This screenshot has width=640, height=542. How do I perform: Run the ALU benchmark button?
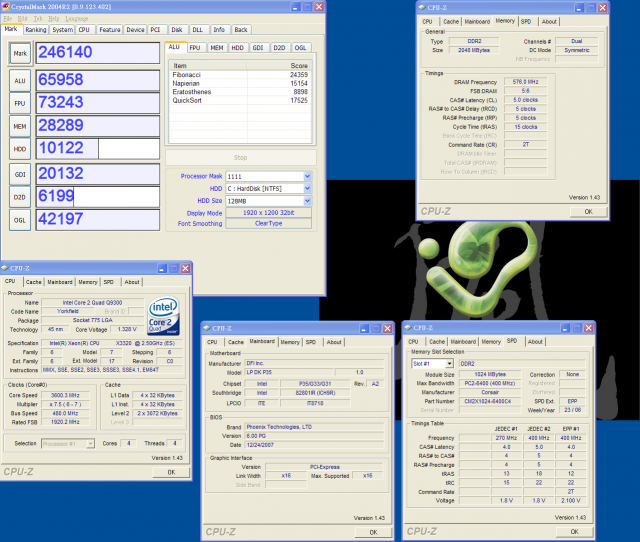coord(20,81)
